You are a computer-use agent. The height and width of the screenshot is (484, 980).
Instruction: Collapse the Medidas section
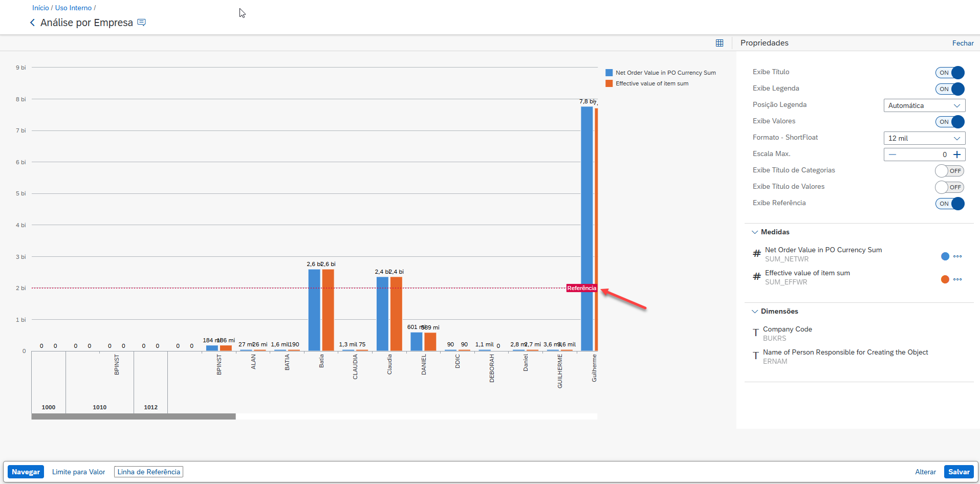(755, 232)
